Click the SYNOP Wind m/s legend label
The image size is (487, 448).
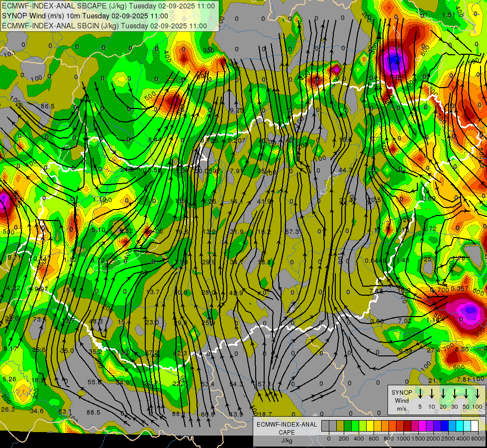[x=401, y=400]
